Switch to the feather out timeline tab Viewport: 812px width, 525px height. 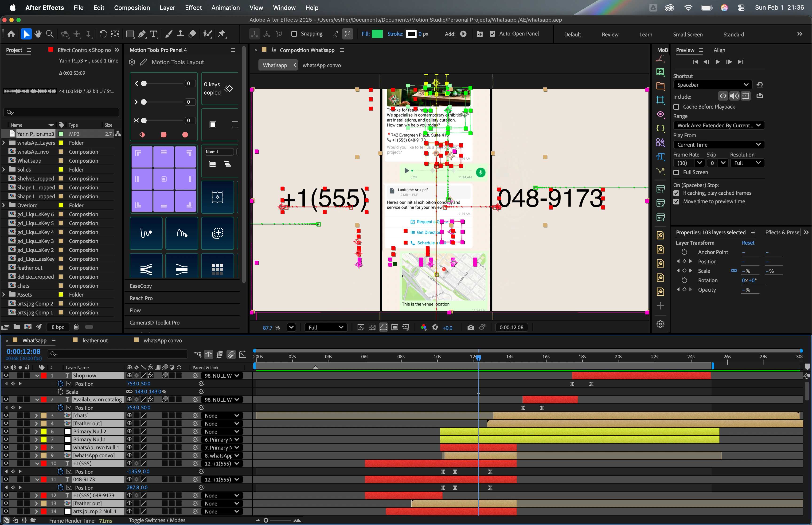95,340
